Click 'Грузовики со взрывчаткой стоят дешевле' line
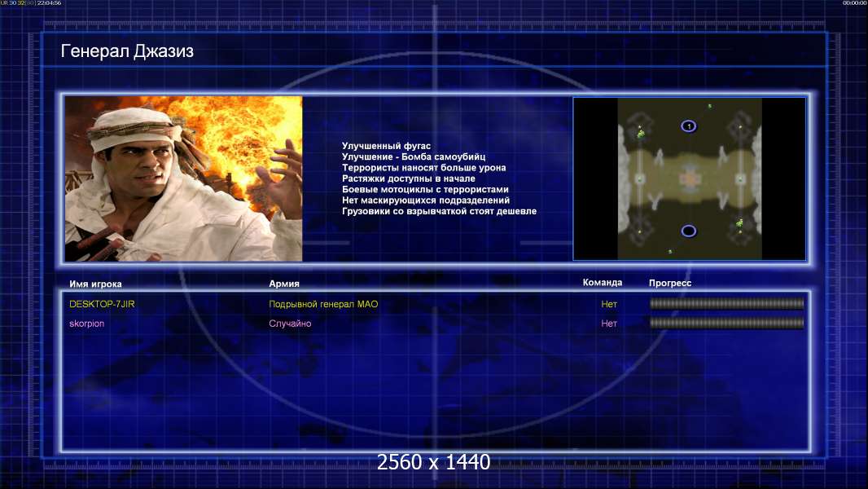 [439, 211]
